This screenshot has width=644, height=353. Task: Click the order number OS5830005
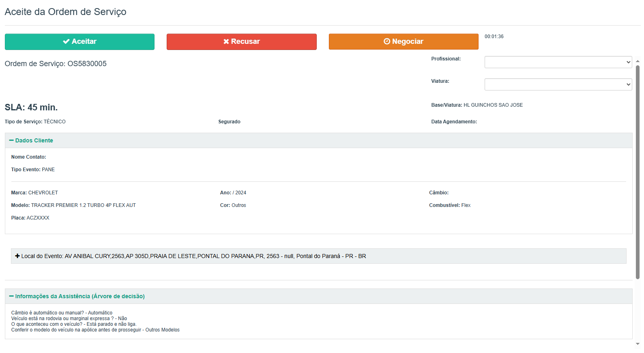(x=87, y=64)
